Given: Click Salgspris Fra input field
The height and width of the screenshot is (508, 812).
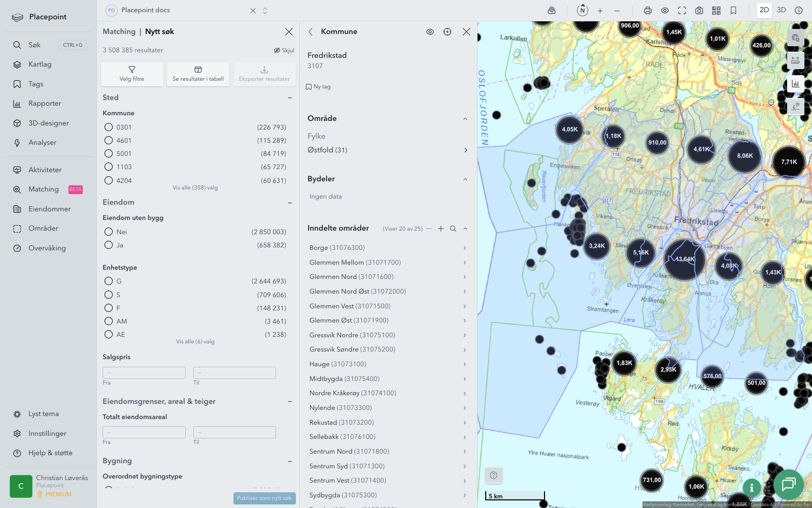Looking at the screenshot, I should pos(144,373).
